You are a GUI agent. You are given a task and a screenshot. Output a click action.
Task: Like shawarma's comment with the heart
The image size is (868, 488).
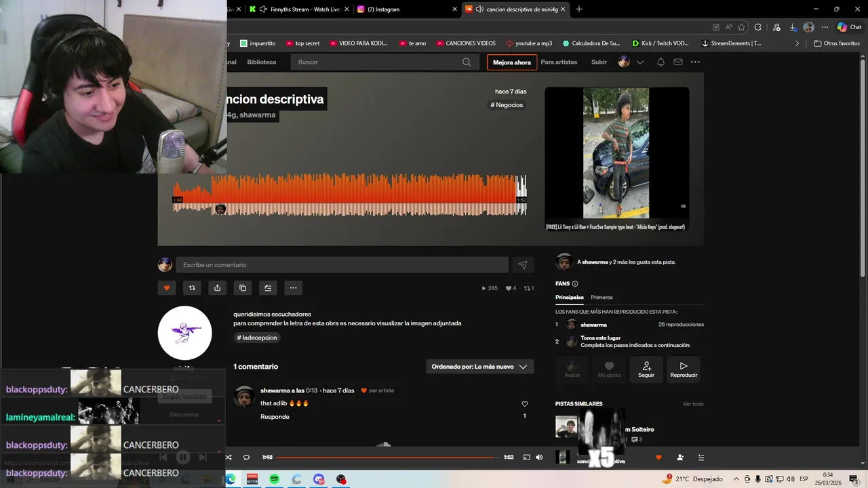pos(524,404)
